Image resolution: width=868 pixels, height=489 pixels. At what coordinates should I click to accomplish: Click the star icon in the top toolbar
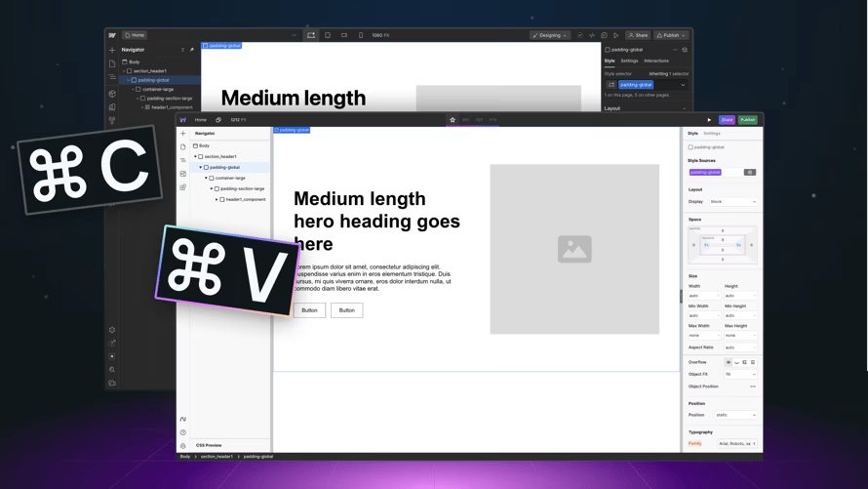pyautogui.click(x=453, y=120)
